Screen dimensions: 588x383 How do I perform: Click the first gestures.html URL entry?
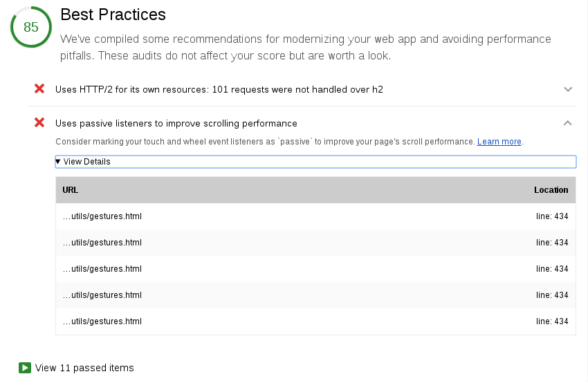(102, 216)
